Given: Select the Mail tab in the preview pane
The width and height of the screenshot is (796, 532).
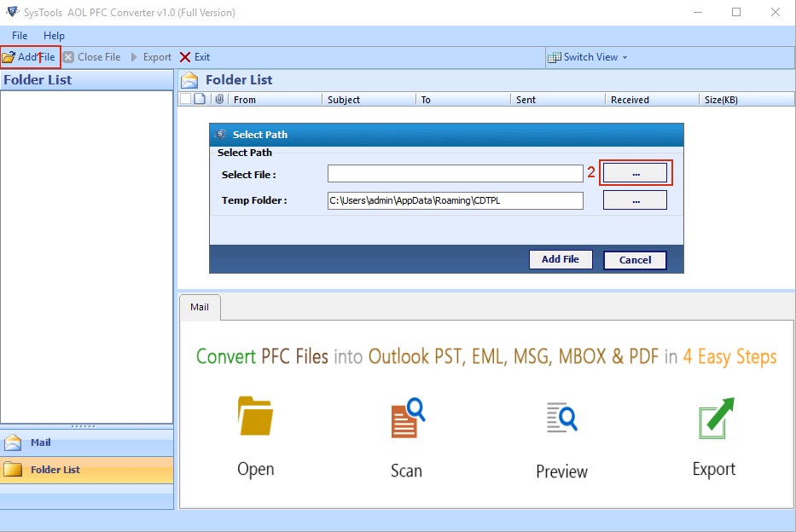Looking at the screenshot, I should click(200, 307).
